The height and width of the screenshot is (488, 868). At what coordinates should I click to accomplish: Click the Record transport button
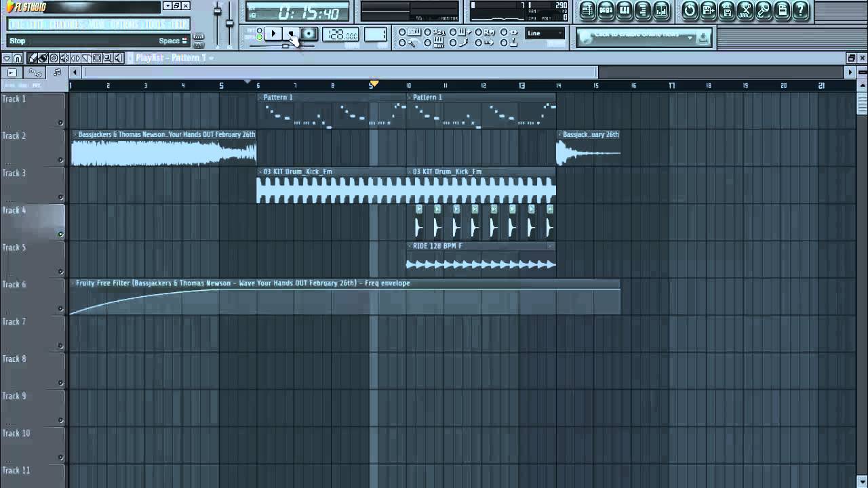tap(309, 33)
